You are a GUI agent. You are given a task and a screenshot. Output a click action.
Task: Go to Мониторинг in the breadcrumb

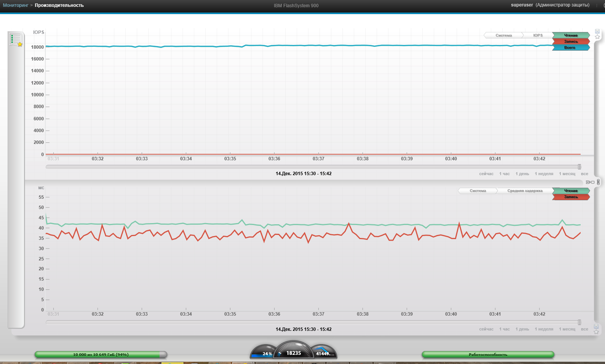click(x=16, y=5)
